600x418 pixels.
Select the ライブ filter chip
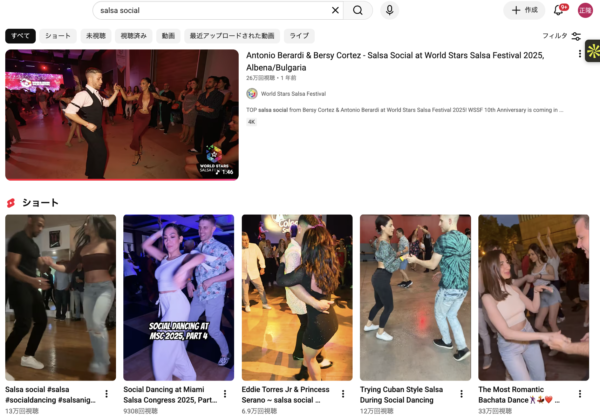[299, 36]
